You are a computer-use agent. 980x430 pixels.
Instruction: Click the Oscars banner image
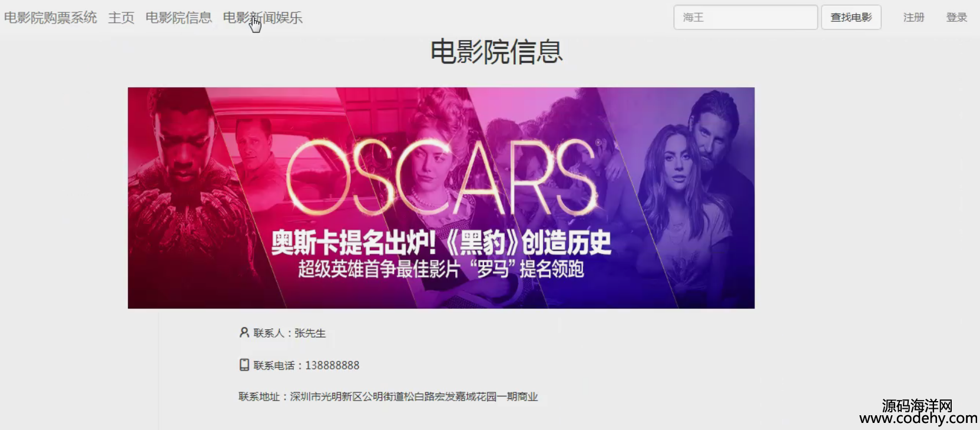coord(441,198)
